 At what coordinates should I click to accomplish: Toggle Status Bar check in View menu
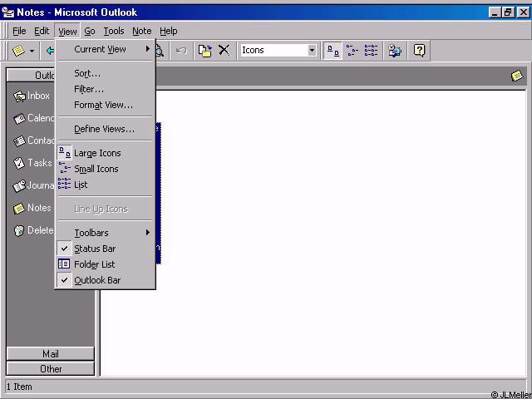106,249
